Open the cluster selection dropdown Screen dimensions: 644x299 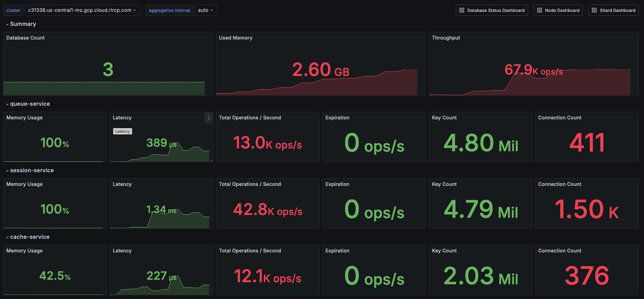pos(82,10)
